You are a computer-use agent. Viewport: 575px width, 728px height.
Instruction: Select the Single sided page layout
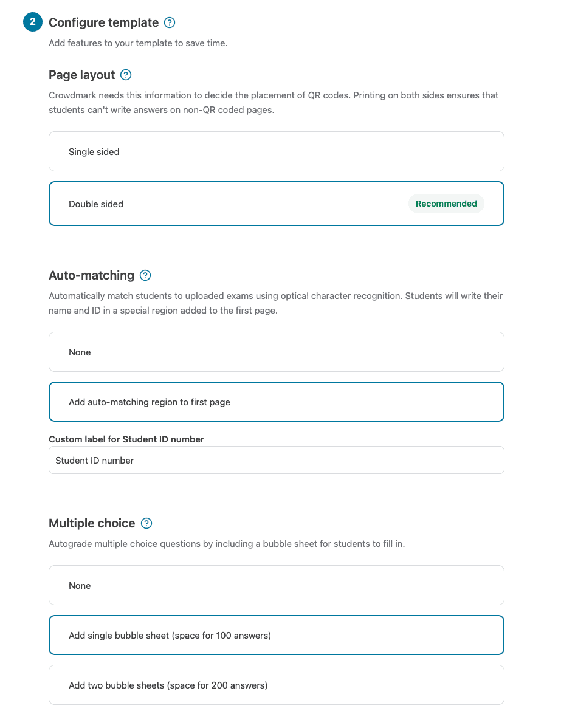tap(277, 151)
